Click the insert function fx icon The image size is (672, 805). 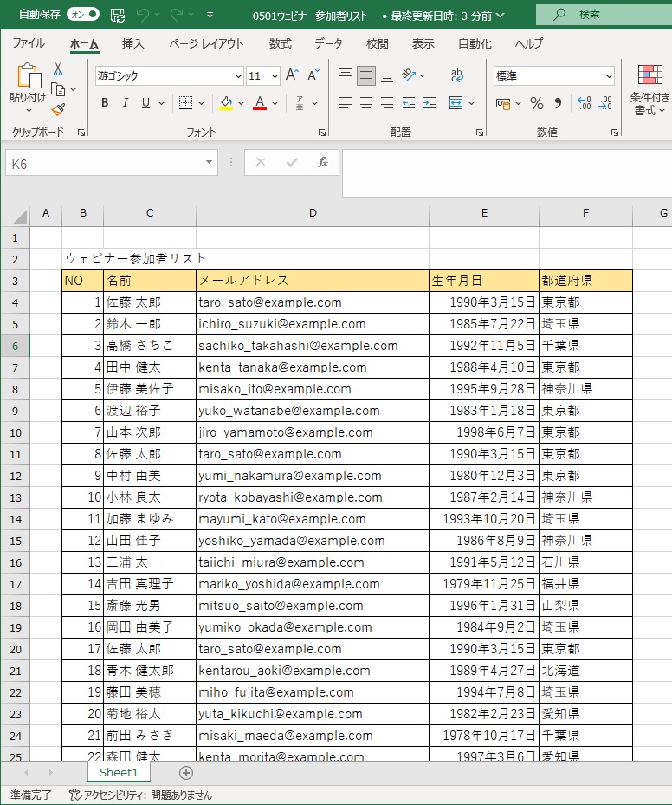pos(323,163)
